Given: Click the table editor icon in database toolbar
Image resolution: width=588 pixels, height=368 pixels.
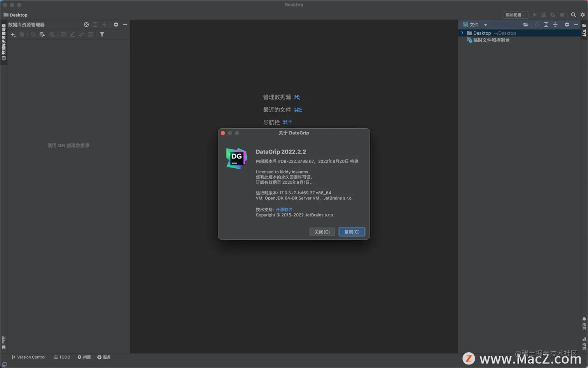Looking at the screenshot, I should point(63,35).
